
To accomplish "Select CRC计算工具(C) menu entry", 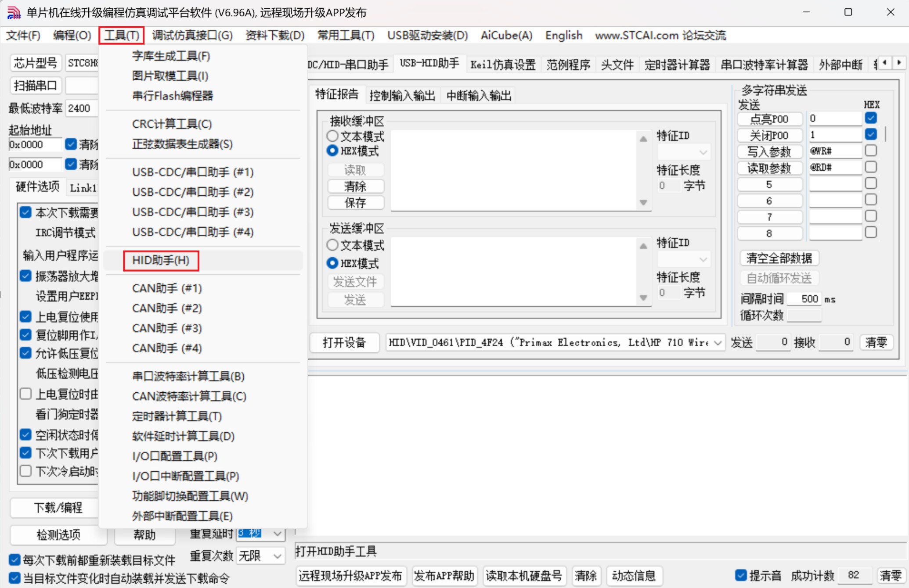I will (x=172, y=124).
